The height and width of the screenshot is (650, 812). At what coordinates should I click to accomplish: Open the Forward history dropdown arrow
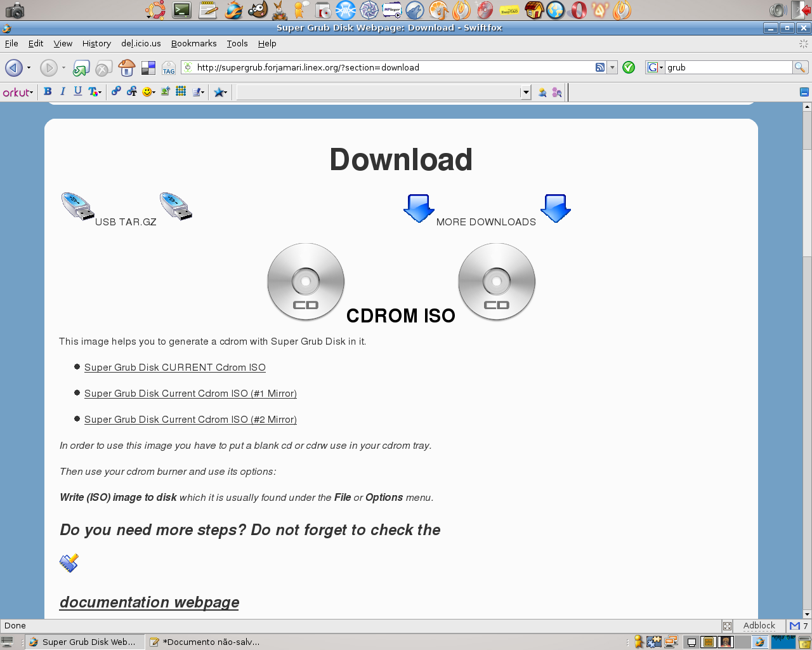(63, 68)
